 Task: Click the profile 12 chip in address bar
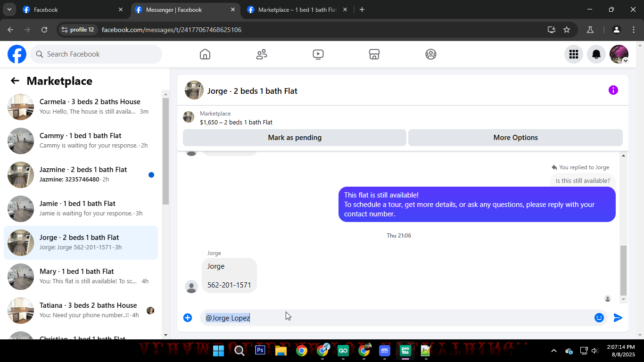pyautogui.click(x=78, y=30)
